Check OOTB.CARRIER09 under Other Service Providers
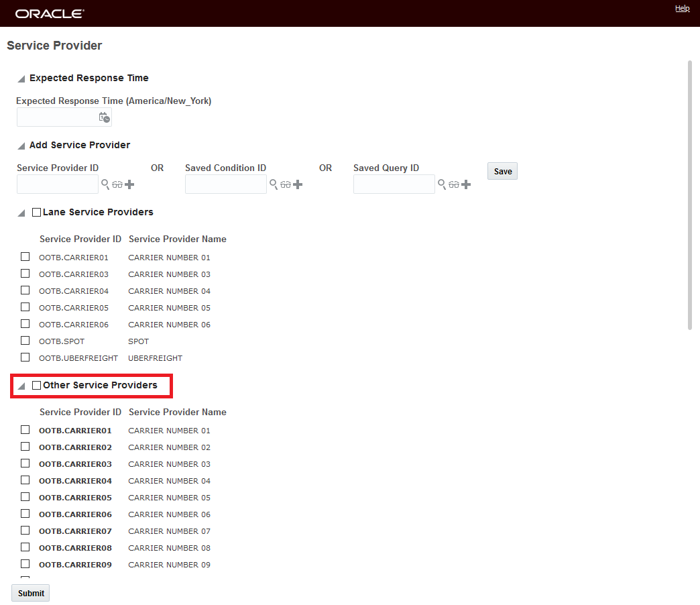Screen dimensions: 700x605 25,563
